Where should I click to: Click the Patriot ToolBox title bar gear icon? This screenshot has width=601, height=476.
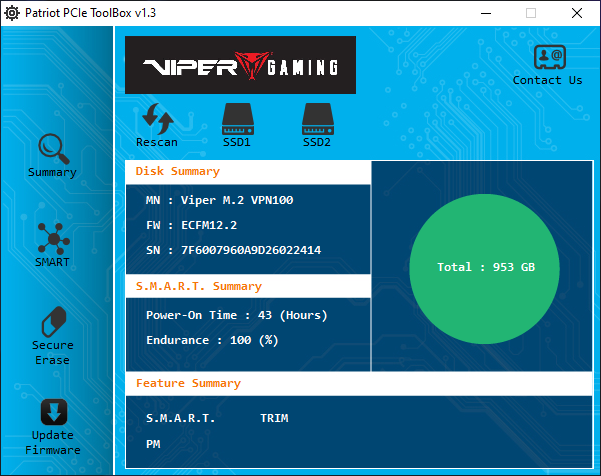pos(12,13)
